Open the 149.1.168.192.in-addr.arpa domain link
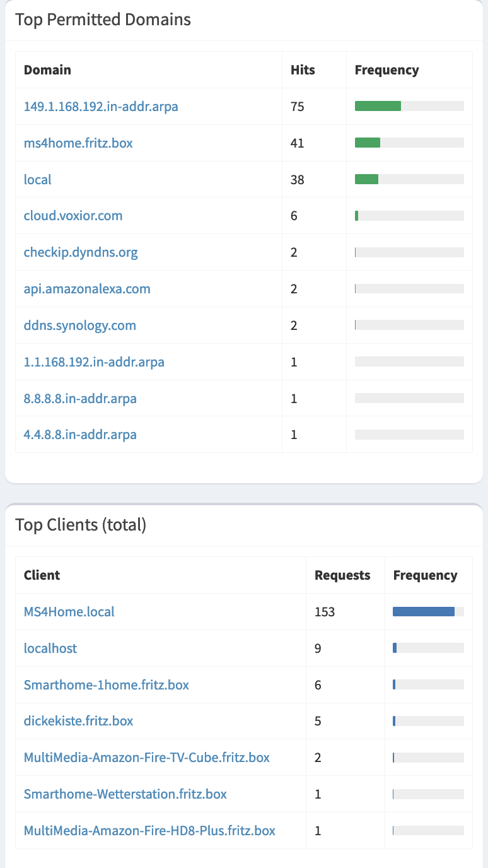Viewport: 488px width, 868px height. 101,107
